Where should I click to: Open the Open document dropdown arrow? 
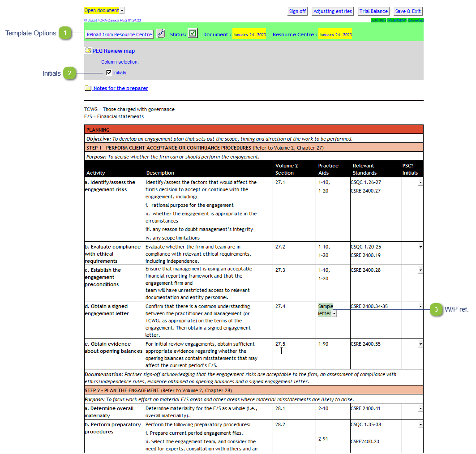click(122, 11)
